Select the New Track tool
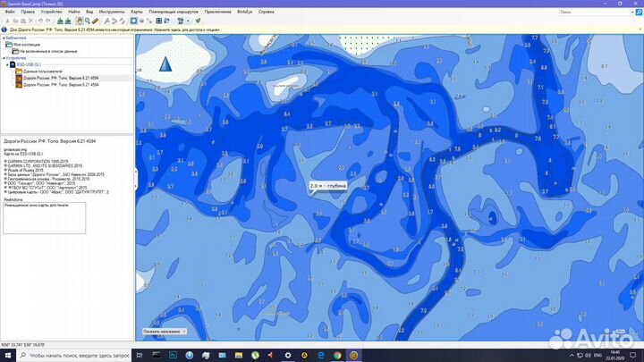Image resolution: width=644 pixels, height=362 pixels. click(123, 21)
